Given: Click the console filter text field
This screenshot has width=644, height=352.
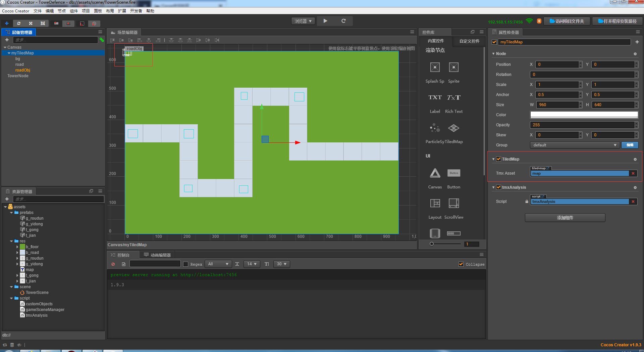Looking at the screenshot, I should (x=155, y=264).
